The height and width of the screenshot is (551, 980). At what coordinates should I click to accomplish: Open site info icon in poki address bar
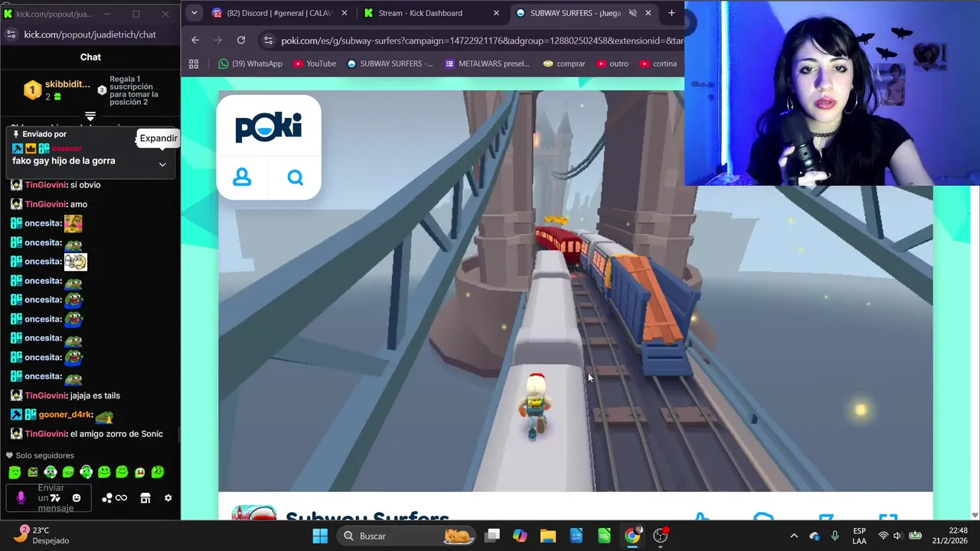[267, 40]
